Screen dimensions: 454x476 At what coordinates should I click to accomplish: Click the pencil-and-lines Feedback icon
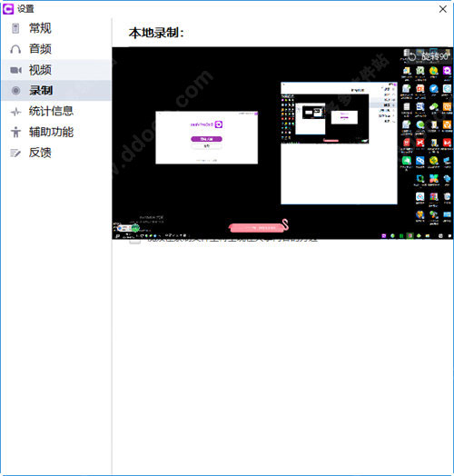[15, 153]
